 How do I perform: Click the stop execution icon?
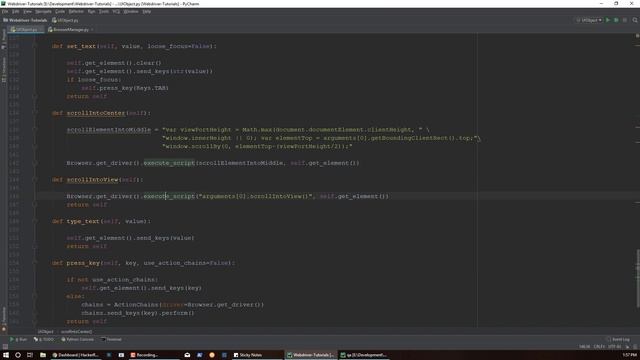pos(625,20)
